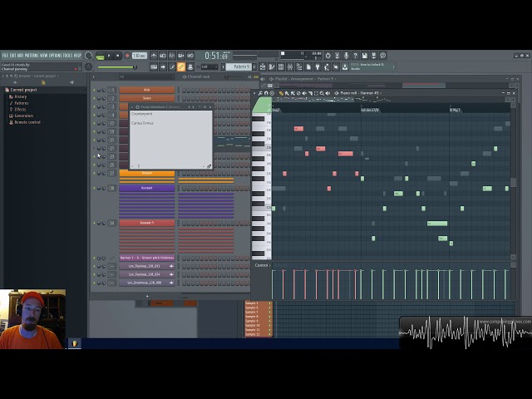Screen dimensions: 532x399
Task: Open the EDIT menu
Action: pyautogui.click(x=13, y=56)
